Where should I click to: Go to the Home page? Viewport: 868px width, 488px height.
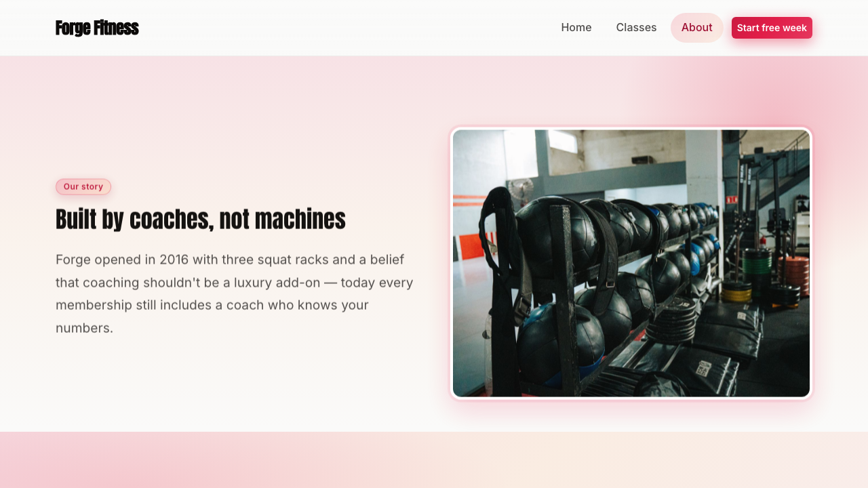click(576, 28)
